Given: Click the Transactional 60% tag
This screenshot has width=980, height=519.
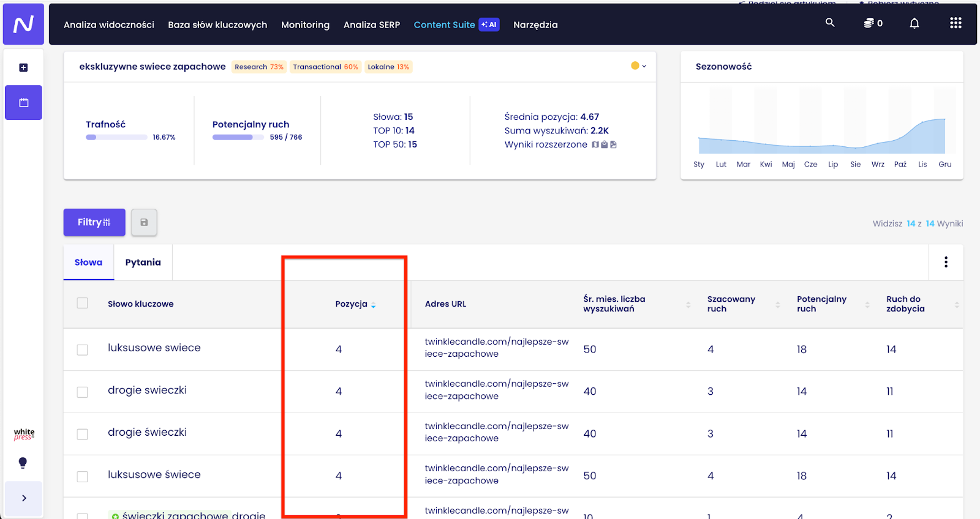Looking at the screenshot, I should point(325,67).
